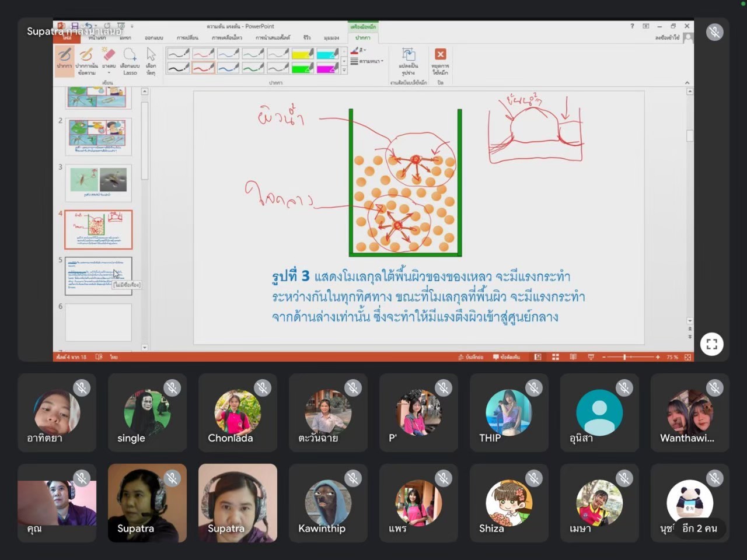The image size is (747, 560).
Task: Switch to the Pens (ปากกา) ribbon tab
Action: click(x=363, y=38)
